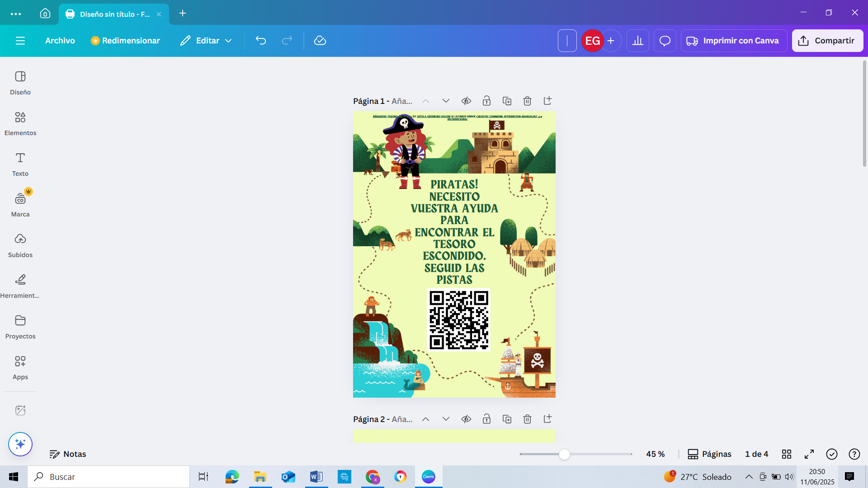The width and height of the screenshot is (868, 488).
Task: Move Página 1 down with the chevron
Action: [x=446, y=101]
